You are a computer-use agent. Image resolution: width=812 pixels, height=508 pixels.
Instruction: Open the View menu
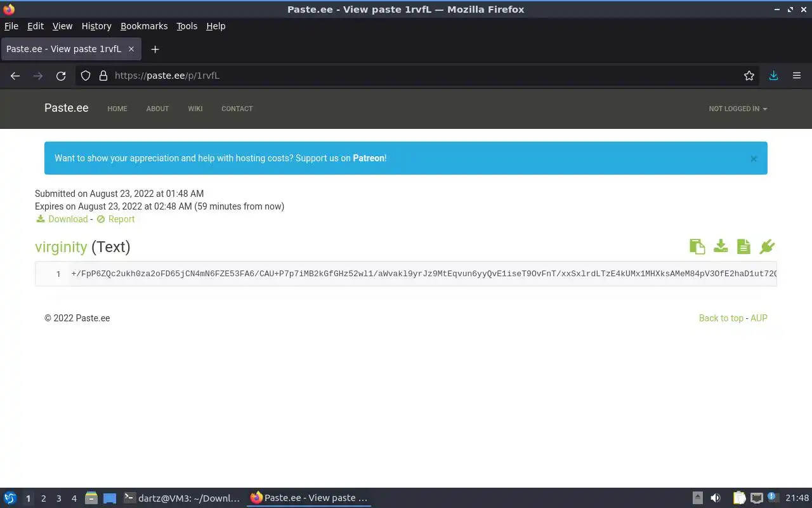point(62,26)
